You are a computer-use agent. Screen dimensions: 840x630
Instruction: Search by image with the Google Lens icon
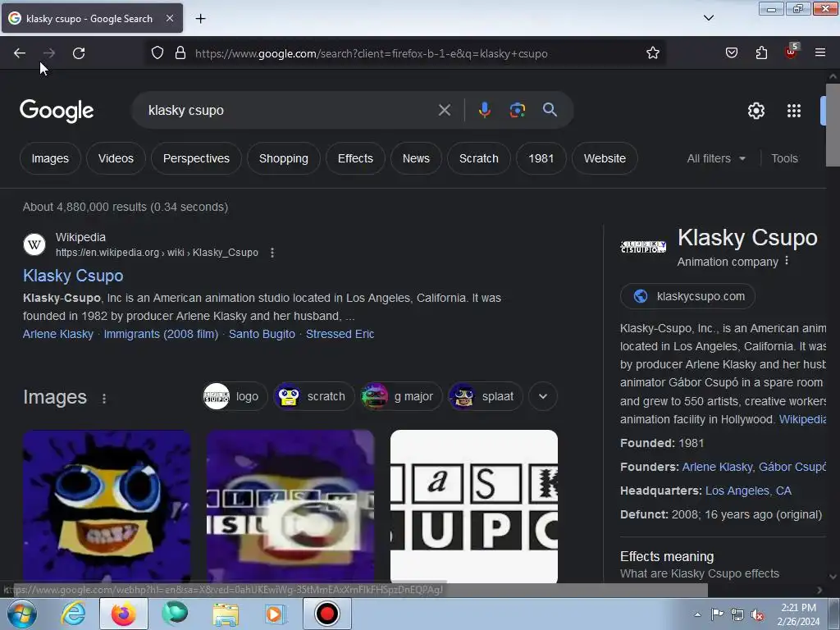517,110
